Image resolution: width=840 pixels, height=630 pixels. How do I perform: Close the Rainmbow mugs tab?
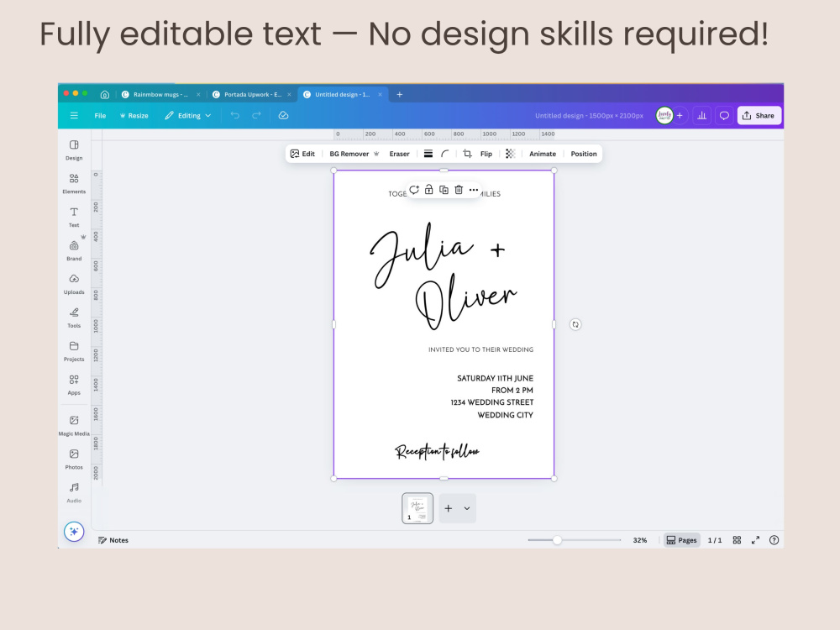(x=198, y=94)
